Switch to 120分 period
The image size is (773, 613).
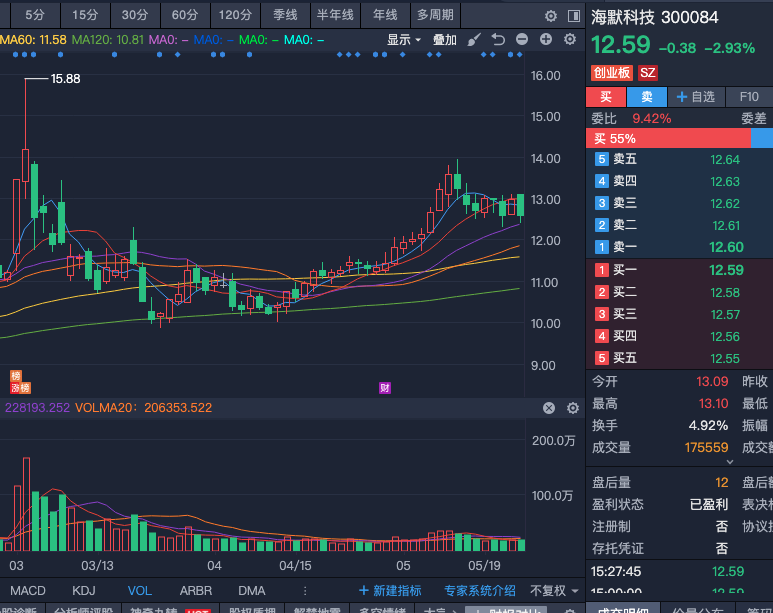(x=235, y=15)
